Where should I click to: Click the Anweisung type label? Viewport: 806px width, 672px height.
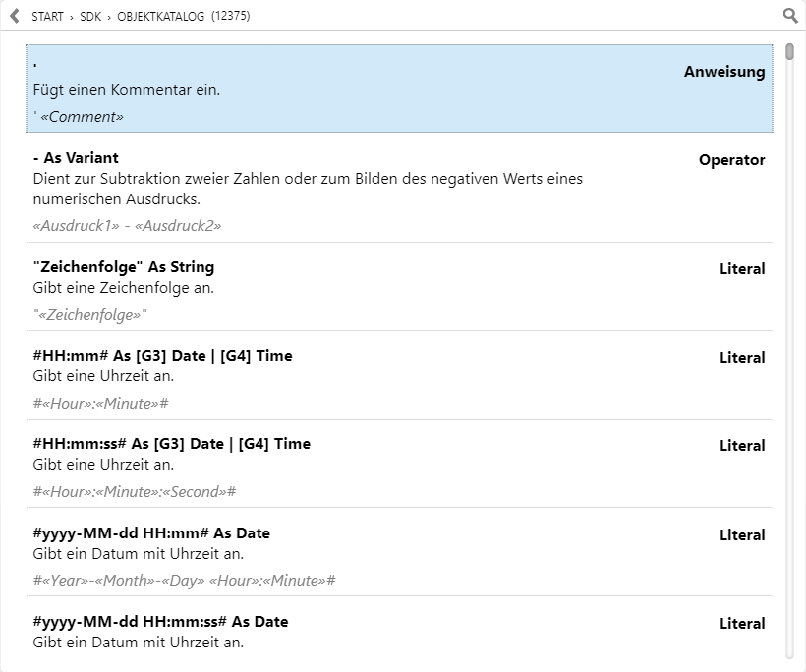point(724,72)
